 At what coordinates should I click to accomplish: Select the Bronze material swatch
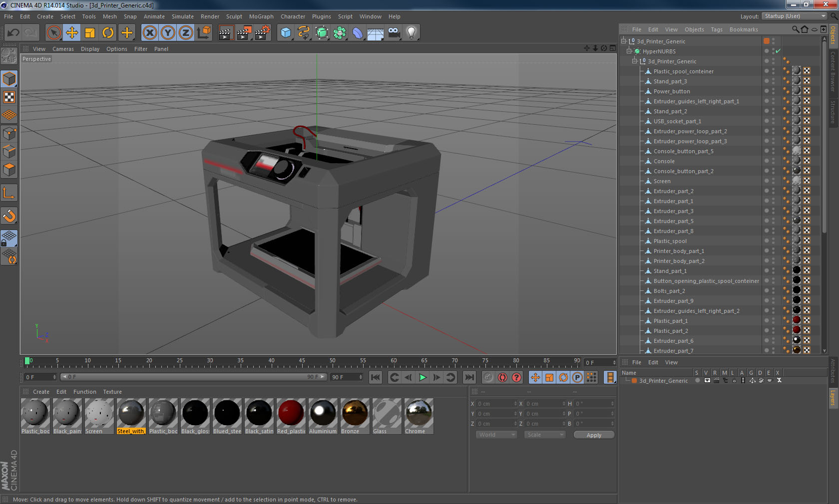pyautogui.click(x=355, y=416)
